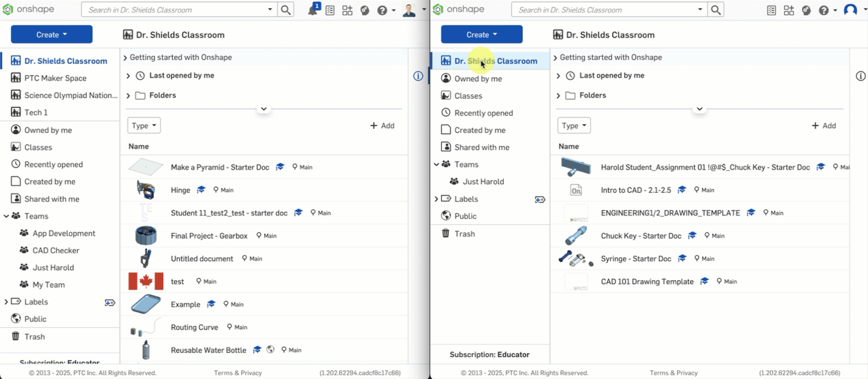
Task: Open ENGINEERING1/2_DRAWING_TEMPLATE document
Action: [671, 213]
